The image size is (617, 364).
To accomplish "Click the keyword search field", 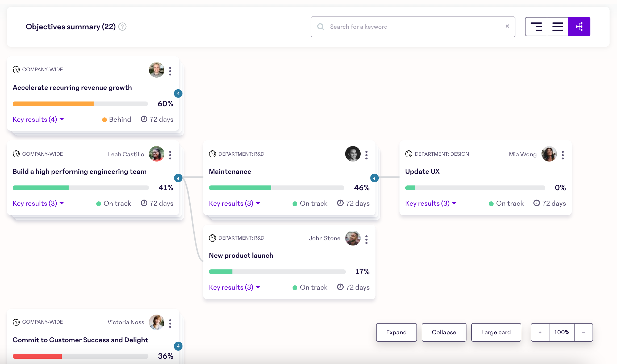I will click(x=412, y=27).
